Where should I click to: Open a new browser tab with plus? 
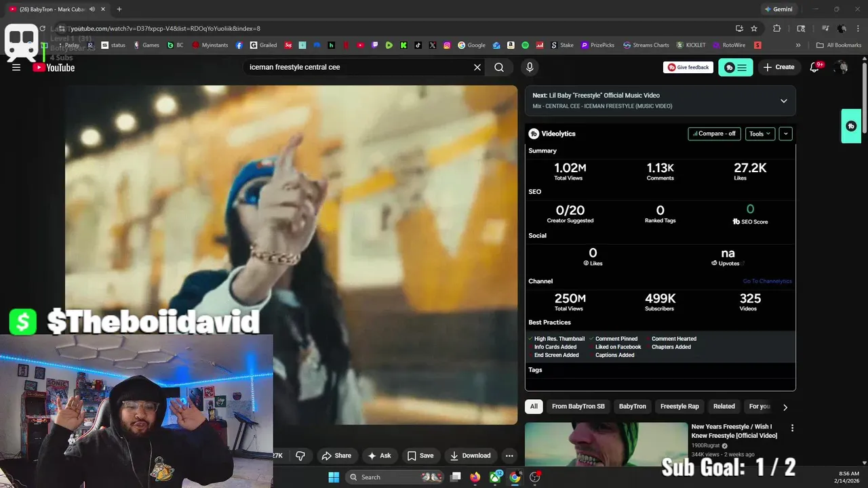[119, 9]
